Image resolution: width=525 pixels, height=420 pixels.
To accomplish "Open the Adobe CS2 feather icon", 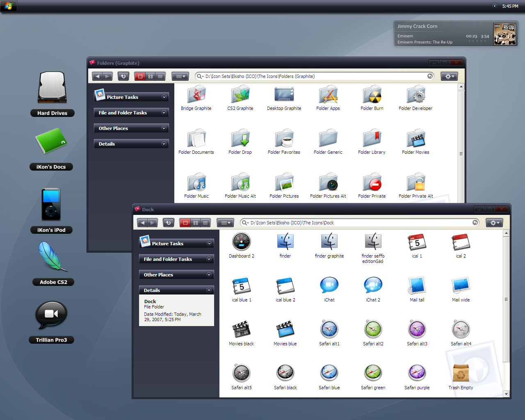I will 52,256.
